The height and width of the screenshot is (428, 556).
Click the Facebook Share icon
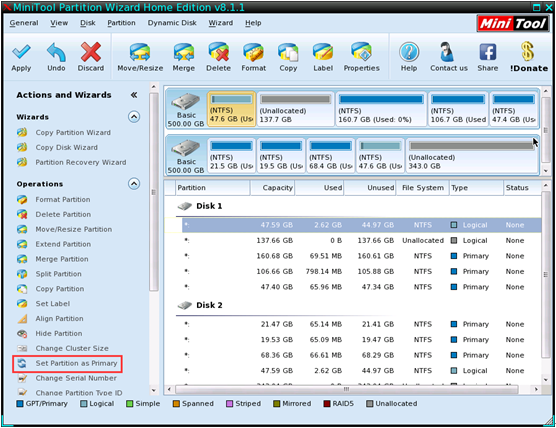pyautogui.click(x=488, y=52)
